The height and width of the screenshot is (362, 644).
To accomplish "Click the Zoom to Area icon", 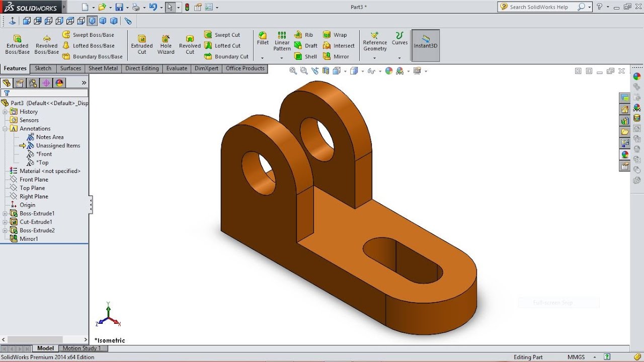I will 304,71.
